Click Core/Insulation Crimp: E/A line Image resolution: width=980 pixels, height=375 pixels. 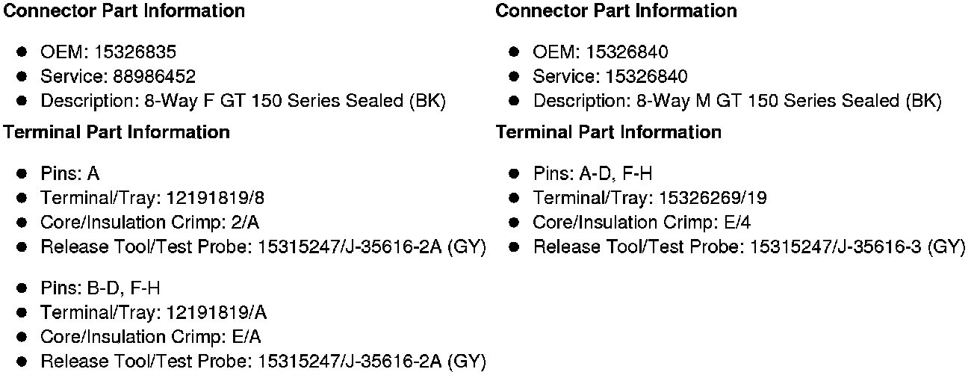[151, 337]
